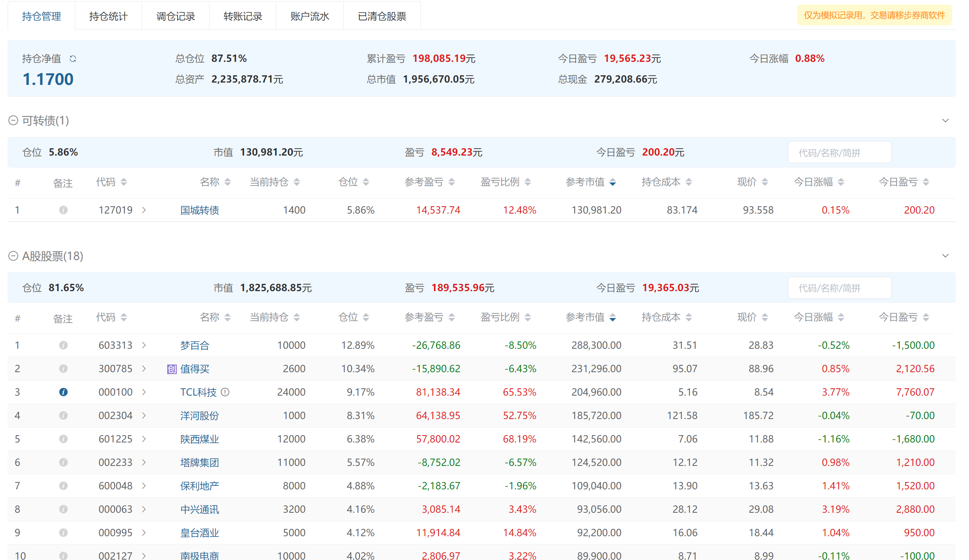Click the note icon for 国城转债 row
Image resolution: width=969 pixels, height=560 pixels.
coord(63,210)
